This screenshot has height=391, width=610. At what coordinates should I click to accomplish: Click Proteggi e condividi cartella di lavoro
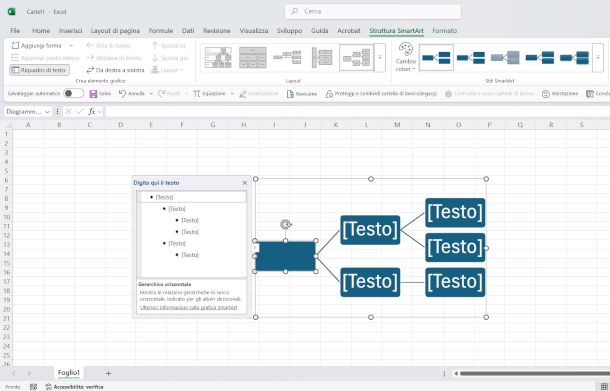click(381, 94)
